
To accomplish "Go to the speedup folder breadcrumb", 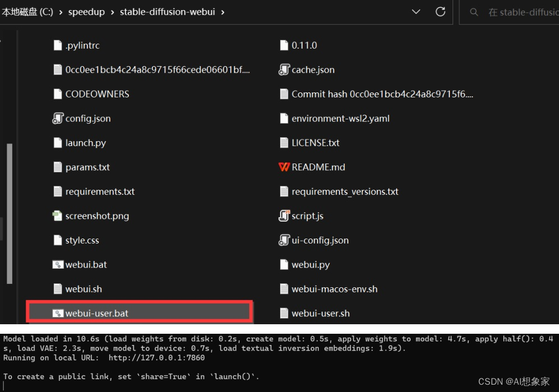I will (x=87, y=12).
